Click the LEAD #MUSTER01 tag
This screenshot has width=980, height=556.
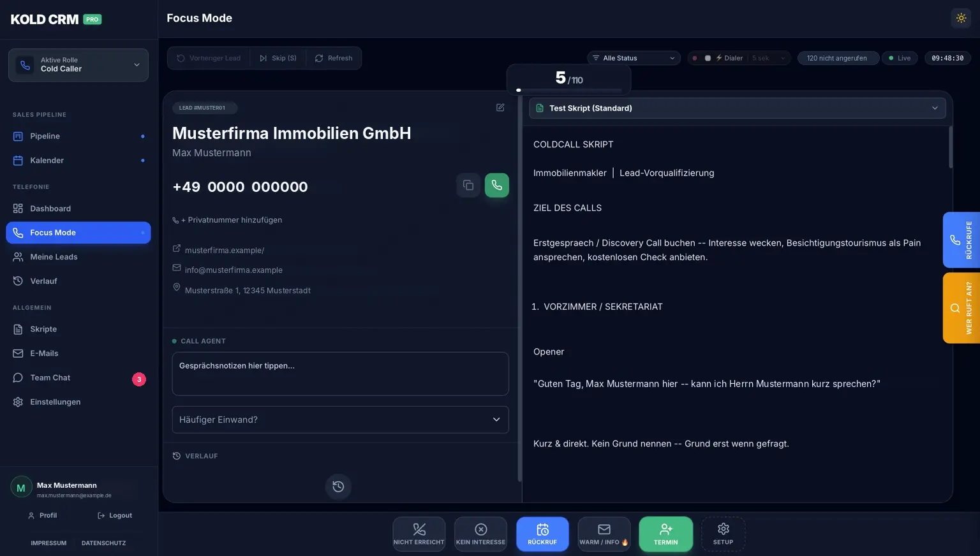point(205,108)
